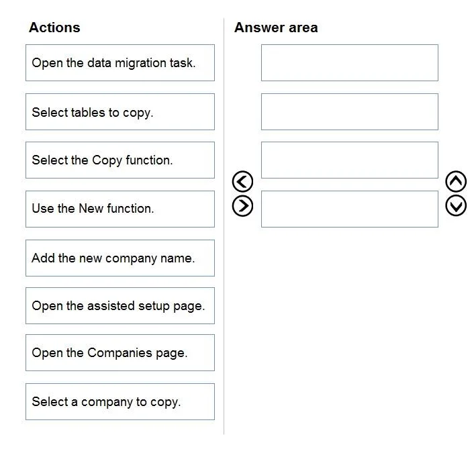Click the move-down arrow icon
The width and height of the screenshot is (476, 451).
(456, 206)
